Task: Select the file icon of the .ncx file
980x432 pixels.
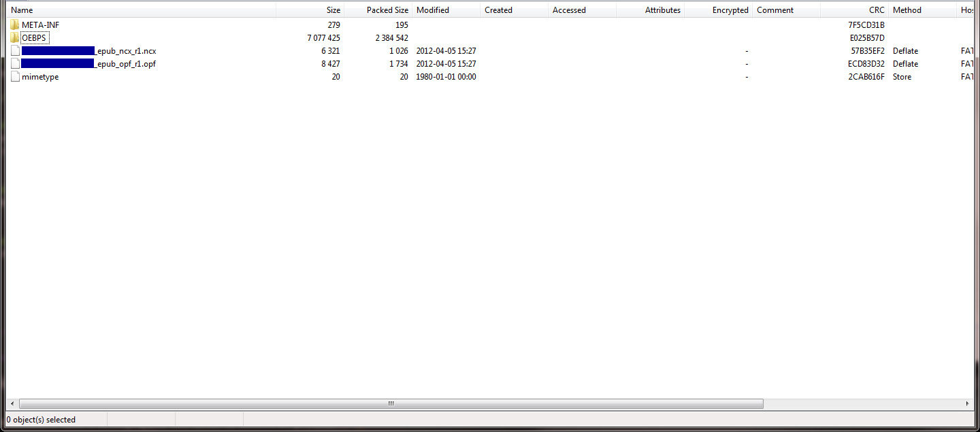Action: click(x=15, y=51)
